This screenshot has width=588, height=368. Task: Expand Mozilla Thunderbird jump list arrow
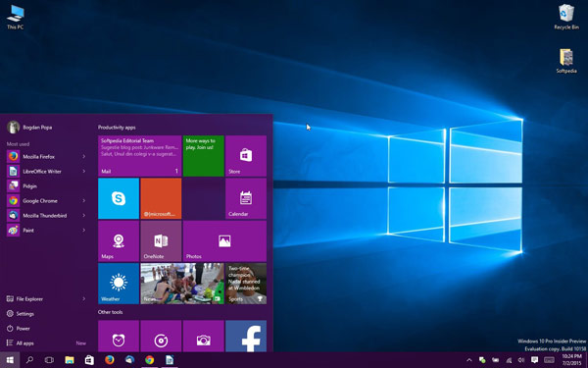pyautogui.click(x=84, y=215)
